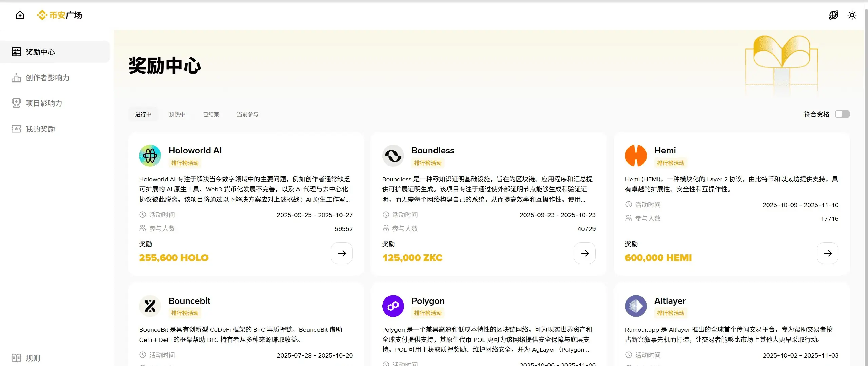This screenshot has height=366, width=868.
Task: Click the Holoworld date range 2025-09-25 - 2025-10-27
Action: [315, 215]
